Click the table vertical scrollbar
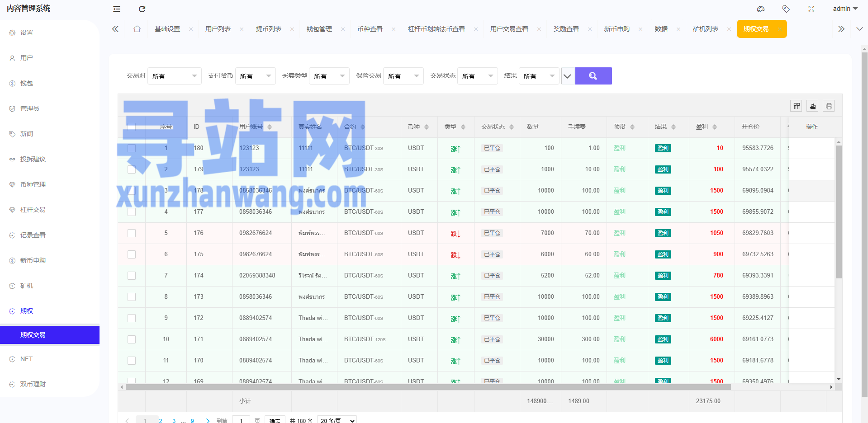868x423 pixels. [x=839, y=211]
